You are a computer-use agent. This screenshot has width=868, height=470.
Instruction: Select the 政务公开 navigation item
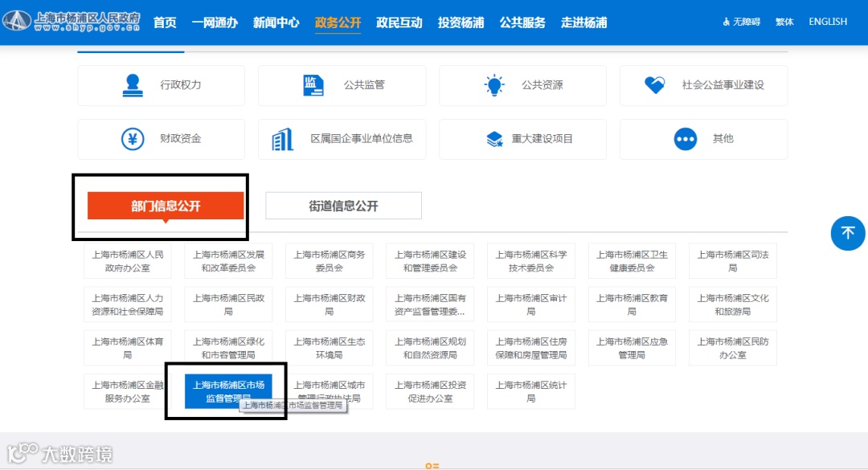pos(338,22)
